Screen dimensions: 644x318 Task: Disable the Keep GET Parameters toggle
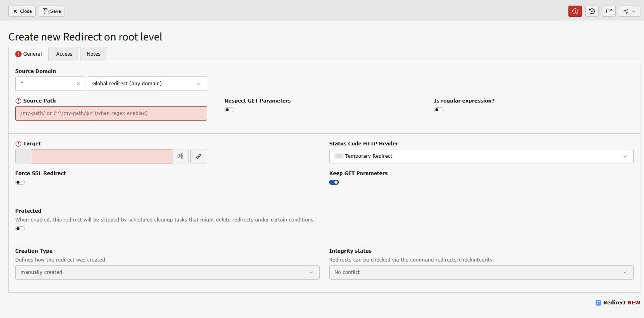pyautogui.click(x=334, y=182)
